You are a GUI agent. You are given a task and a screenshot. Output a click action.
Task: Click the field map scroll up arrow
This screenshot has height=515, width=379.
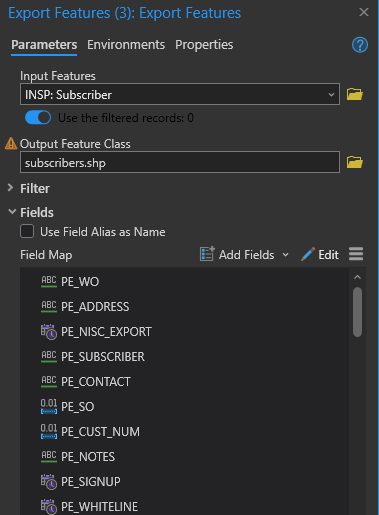point(357,277)
